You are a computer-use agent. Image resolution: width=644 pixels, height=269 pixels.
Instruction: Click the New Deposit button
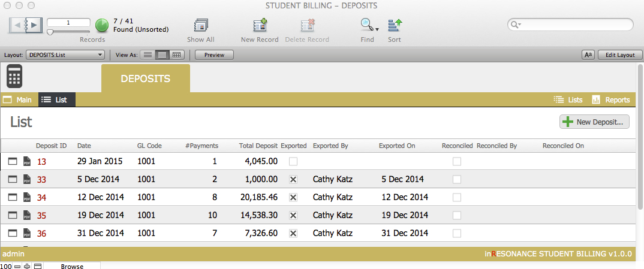[x=594, y=122]
